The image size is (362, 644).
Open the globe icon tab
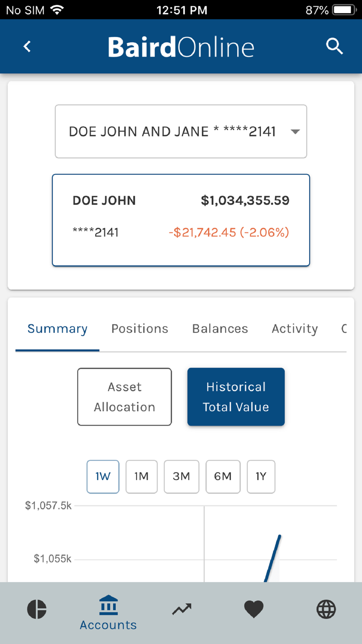[326, 609]
